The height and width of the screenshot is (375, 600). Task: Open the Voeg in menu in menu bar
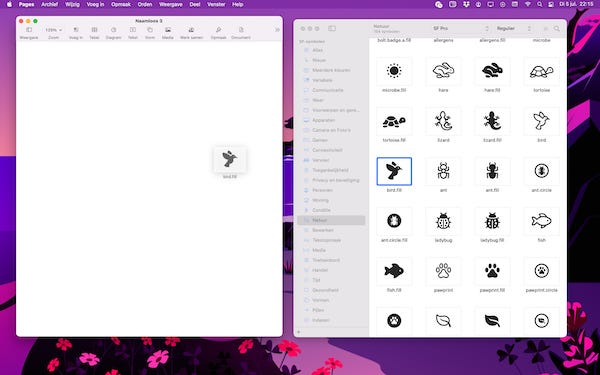(95, 5)
